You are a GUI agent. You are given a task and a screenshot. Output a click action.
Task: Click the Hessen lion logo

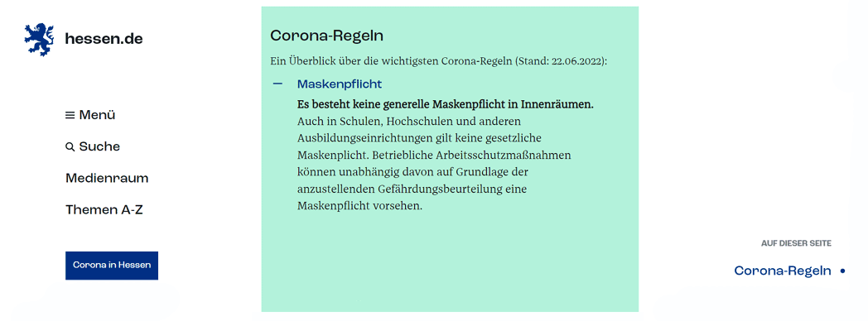[39, 39]
